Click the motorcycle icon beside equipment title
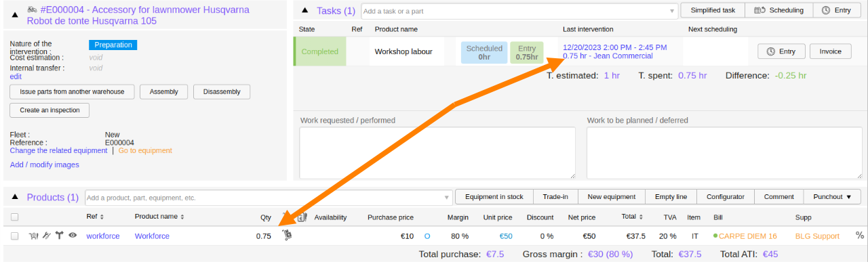Image resolution: width=868 pixels, height=264 pixels. pos(32,10)
